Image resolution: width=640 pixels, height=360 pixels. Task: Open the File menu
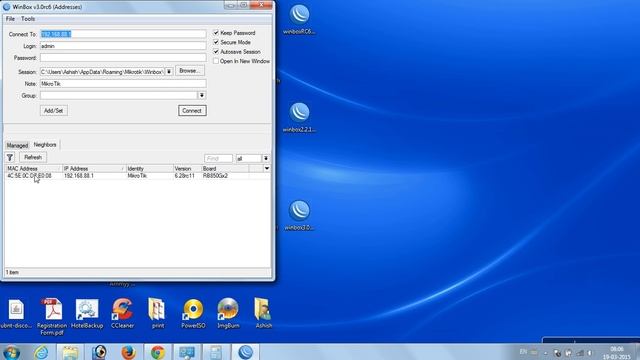coord(10,19)
